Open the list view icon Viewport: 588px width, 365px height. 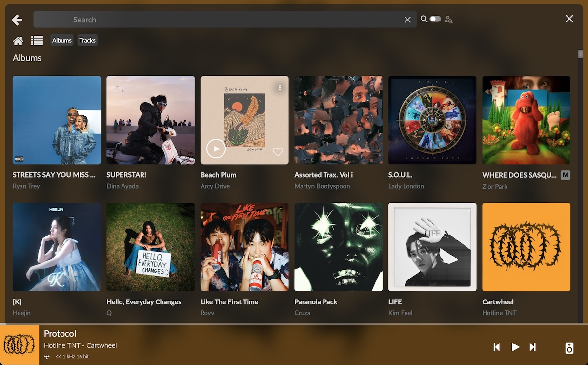[37, 41]
